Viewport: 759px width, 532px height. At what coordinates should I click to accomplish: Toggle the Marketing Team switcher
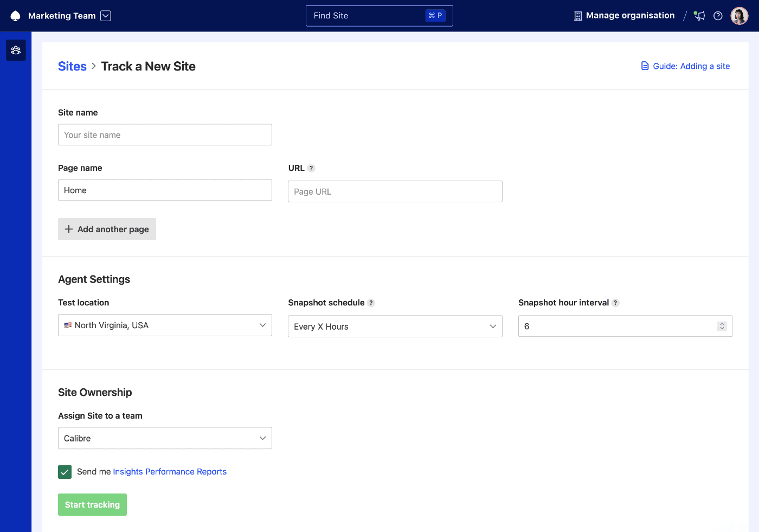coord(105,15)
